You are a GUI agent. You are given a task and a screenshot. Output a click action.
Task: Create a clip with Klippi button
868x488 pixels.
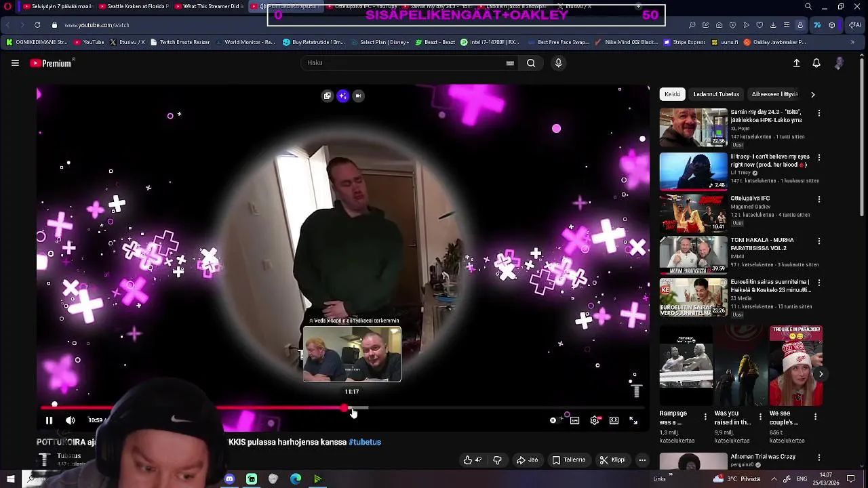(x=612, y=460)
